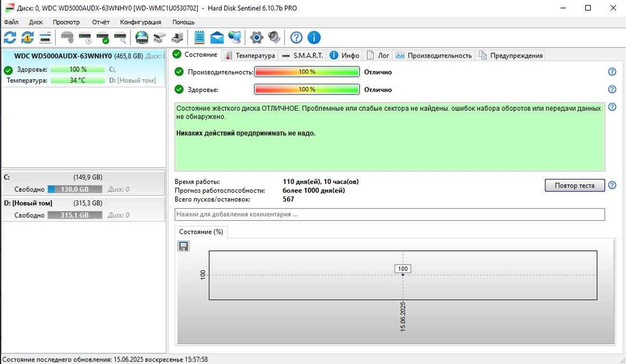Click the disk with clock toolbar icon
Screen dimensions: 626x364
point(85,38)
